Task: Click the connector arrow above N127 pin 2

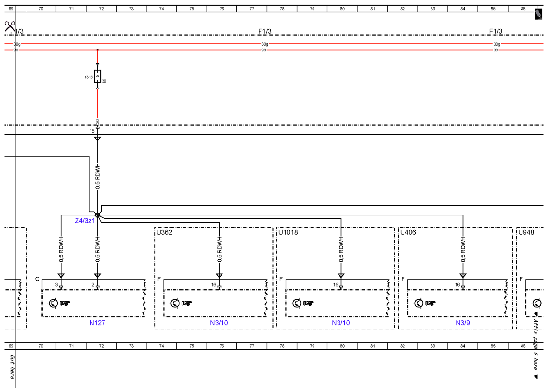Action: (x=97, y=276)
